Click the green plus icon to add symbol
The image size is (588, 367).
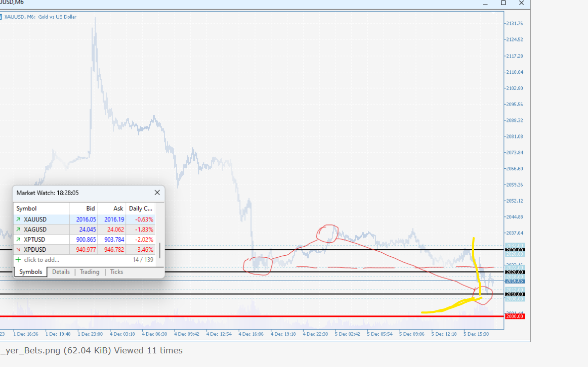[x=18, y=259]
